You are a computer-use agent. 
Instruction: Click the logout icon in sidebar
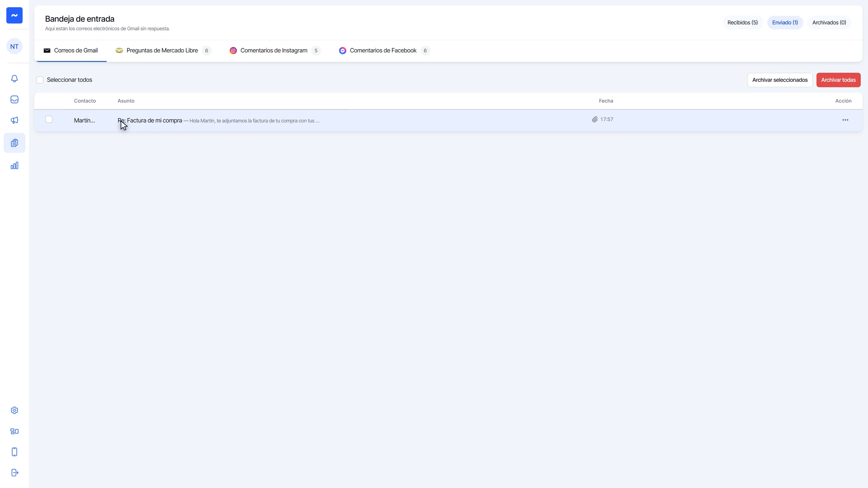click(14, 473)
